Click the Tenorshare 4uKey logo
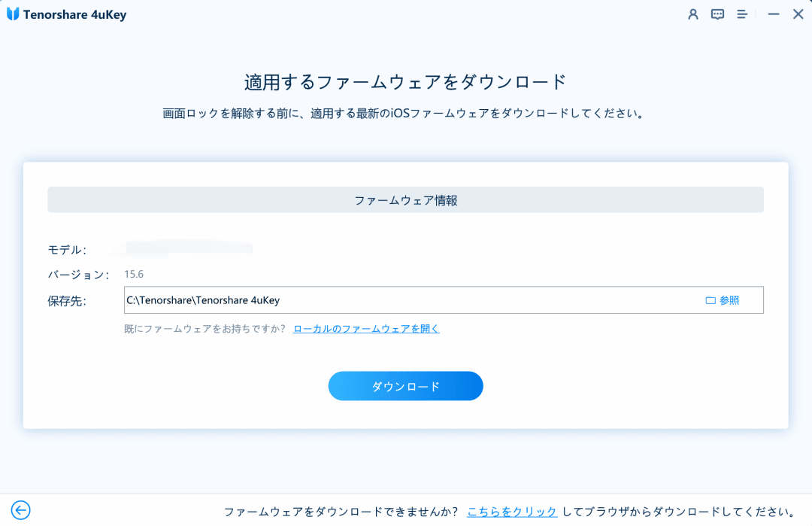Screen dimensions: 812x526 click(13, 14)
